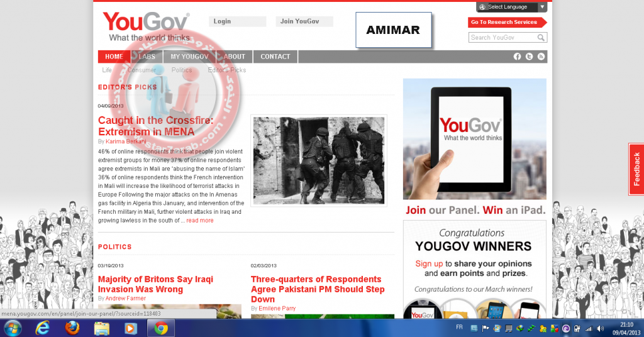Open the Feedback side tab

coord(636,169)
